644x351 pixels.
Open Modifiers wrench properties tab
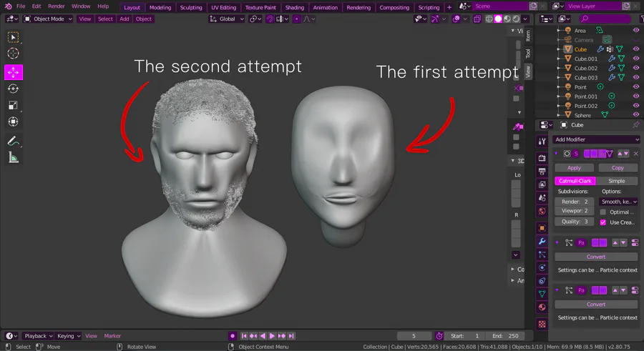pos(542,242)
